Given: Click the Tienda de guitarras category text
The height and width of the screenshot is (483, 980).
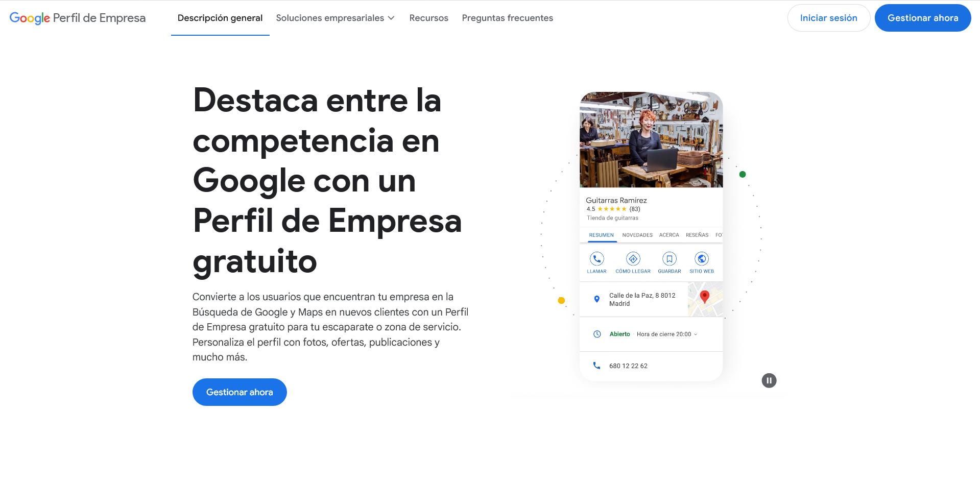Looking at the screenshot, I should [612, 218].
